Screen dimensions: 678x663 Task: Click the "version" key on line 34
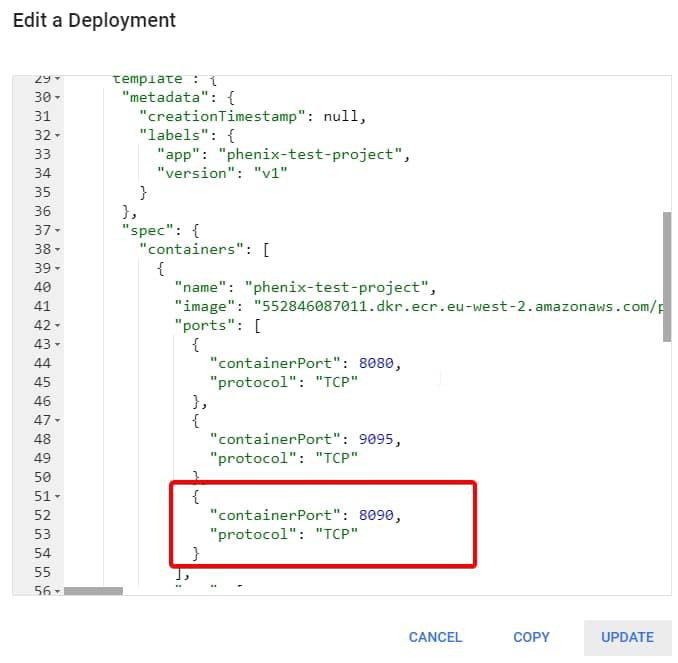click(x=196, y=174)
